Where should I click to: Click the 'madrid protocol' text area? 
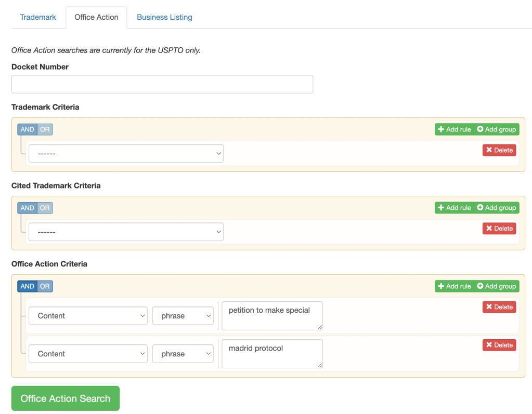(x=272, y=354)
